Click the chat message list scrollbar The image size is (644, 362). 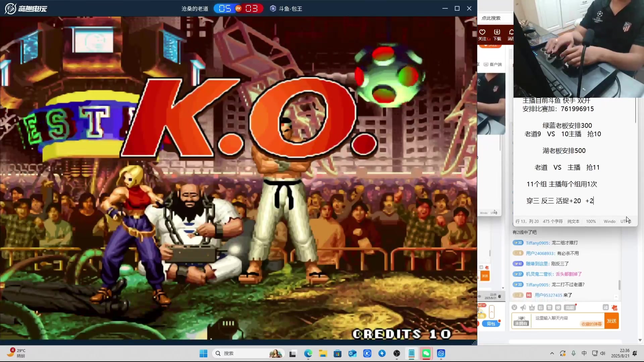tap(620, 285)
